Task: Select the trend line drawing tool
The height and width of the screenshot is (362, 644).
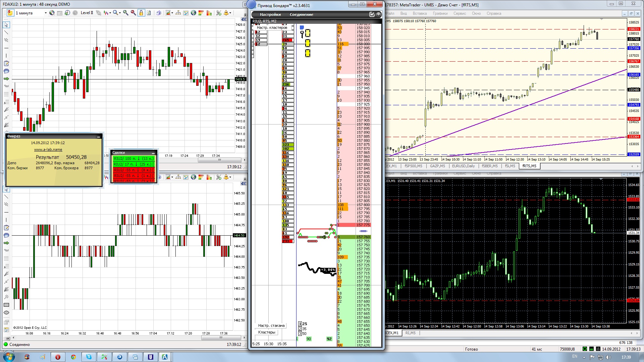Action: click(6, 33)
